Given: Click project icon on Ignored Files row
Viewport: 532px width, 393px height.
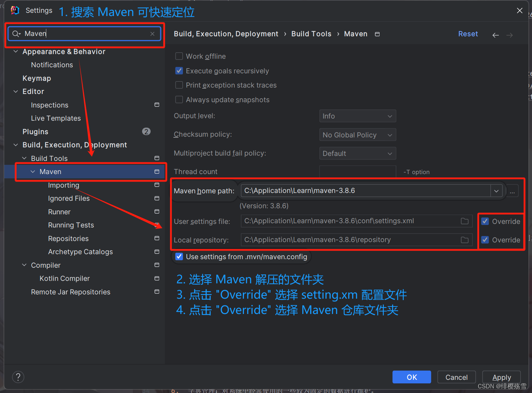Looking at the screenshot, I should [x=157, y=198].
